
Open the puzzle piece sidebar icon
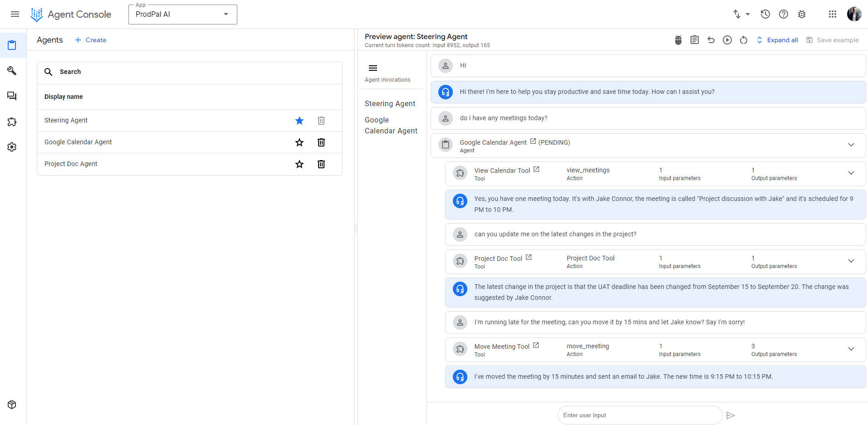click(12, 122)
